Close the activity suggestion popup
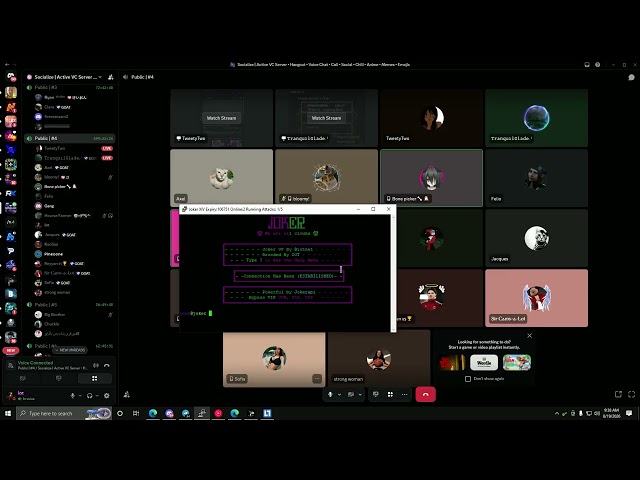 (x=529, y=336)
